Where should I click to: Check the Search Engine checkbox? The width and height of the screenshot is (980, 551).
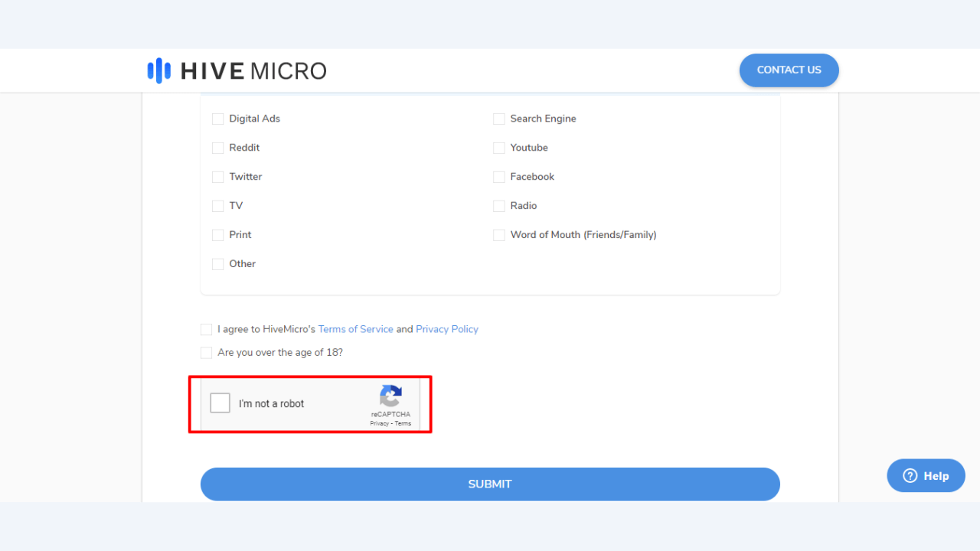[499, 119]
